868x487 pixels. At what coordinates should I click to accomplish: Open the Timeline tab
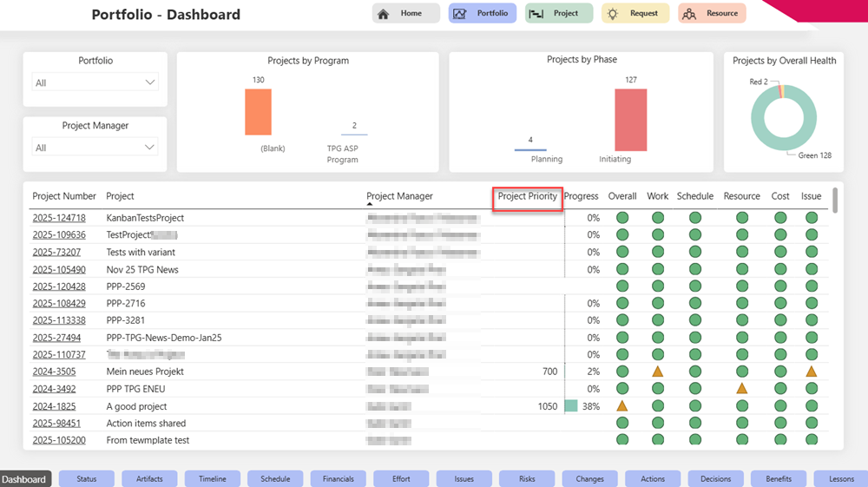[x=213, y=478]
